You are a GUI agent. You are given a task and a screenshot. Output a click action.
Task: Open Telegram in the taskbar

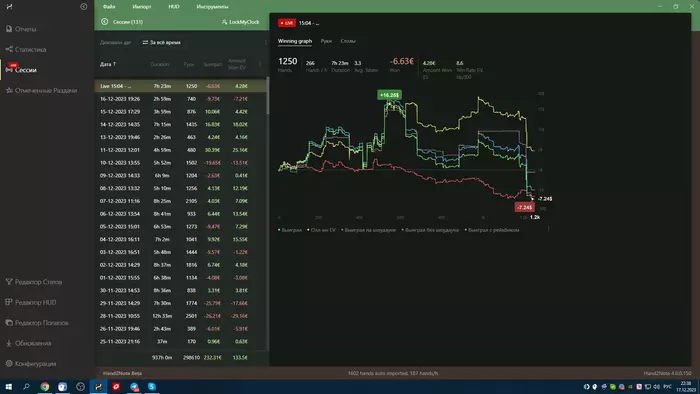click(134, 386)
